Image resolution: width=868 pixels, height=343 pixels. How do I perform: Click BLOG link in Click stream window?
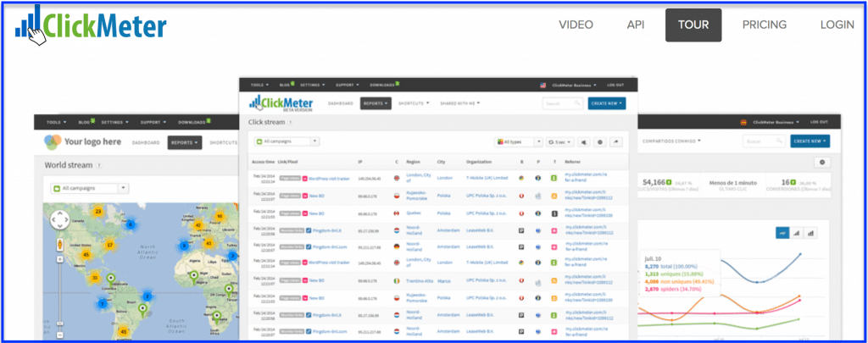[287, 86]
